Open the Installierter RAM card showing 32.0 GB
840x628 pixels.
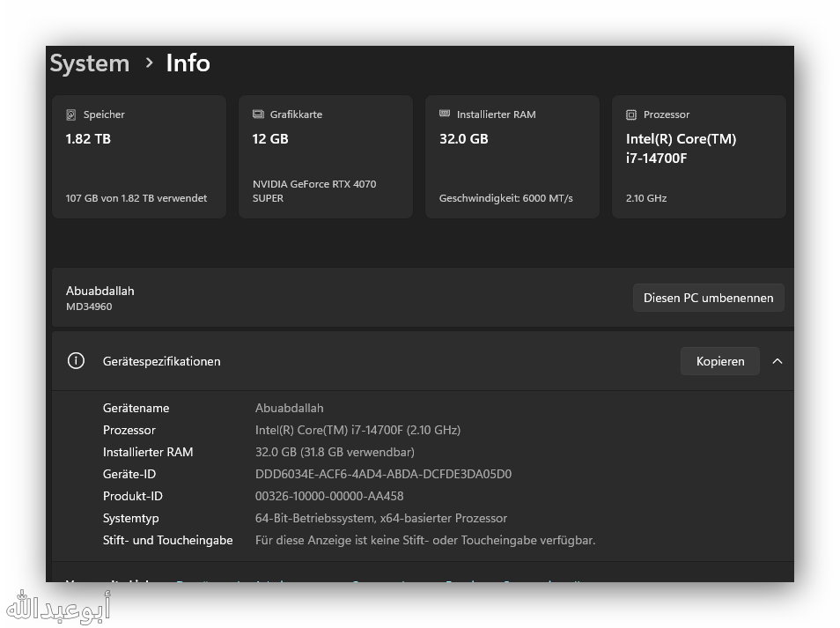(x=512, y=157)
